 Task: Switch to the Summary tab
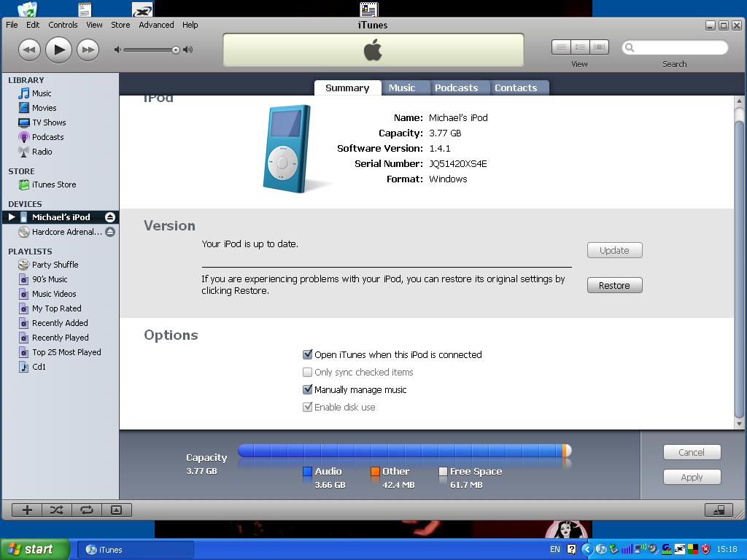click(347, 87)
